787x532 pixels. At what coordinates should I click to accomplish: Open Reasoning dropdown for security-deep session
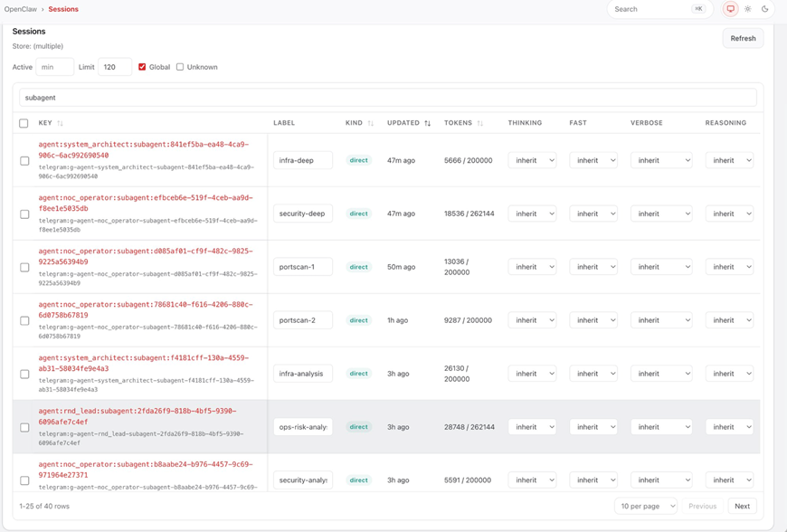coord(729,214)
